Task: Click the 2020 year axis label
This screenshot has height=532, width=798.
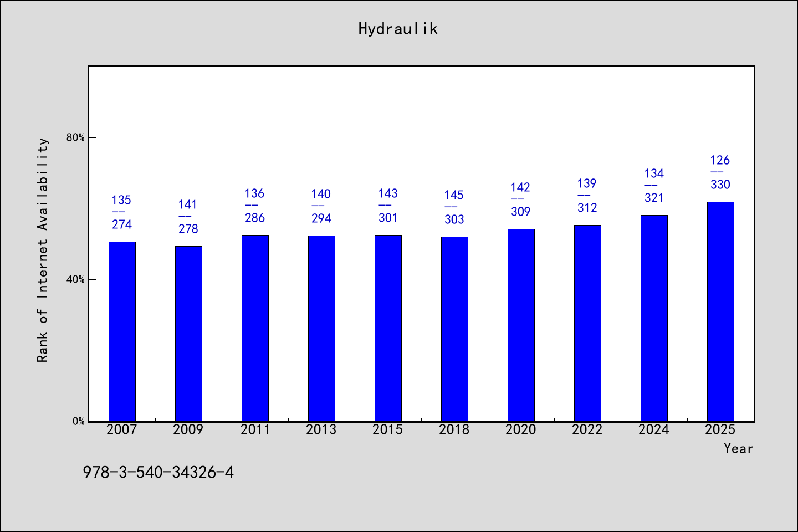Action: click(521, 429)
